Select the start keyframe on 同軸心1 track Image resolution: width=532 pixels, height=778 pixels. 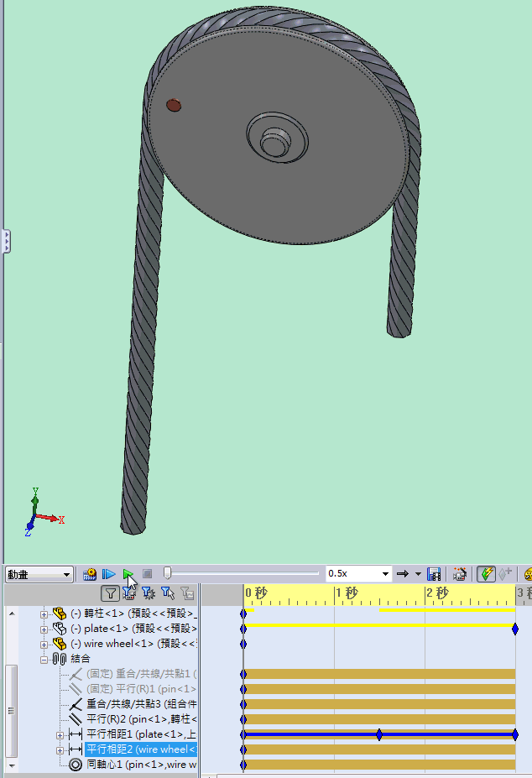243,765
